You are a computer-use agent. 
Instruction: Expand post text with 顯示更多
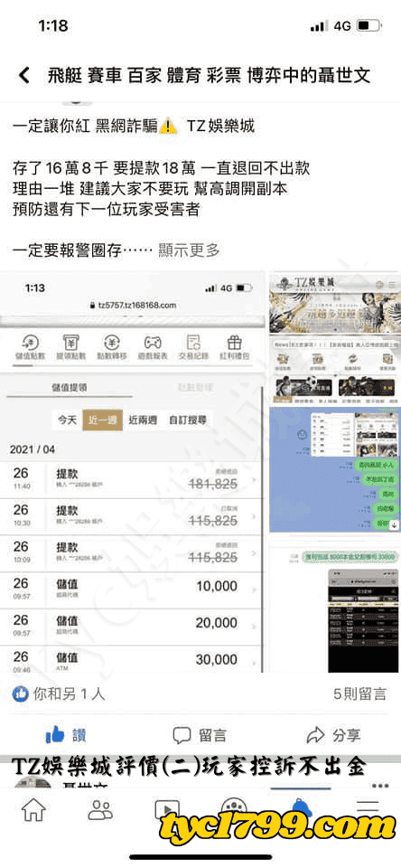[189, 250]
